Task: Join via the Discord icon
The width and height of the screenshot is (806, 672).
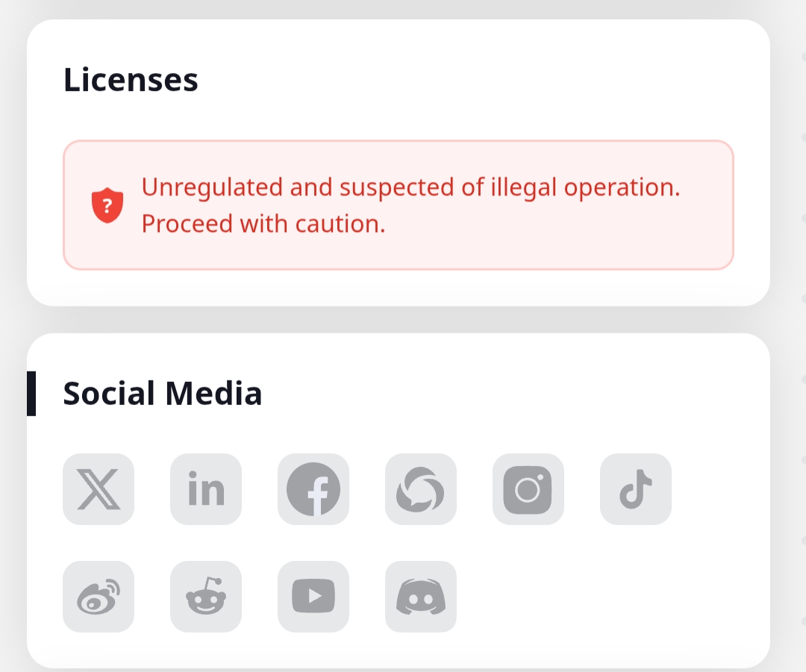Action: pos(421,597)
